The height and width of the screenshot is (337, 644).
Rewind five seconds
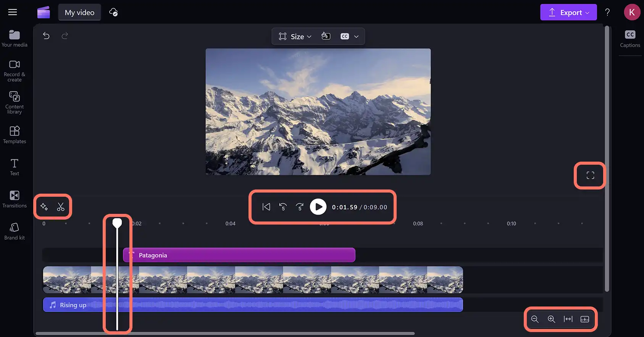coord(283,207)
